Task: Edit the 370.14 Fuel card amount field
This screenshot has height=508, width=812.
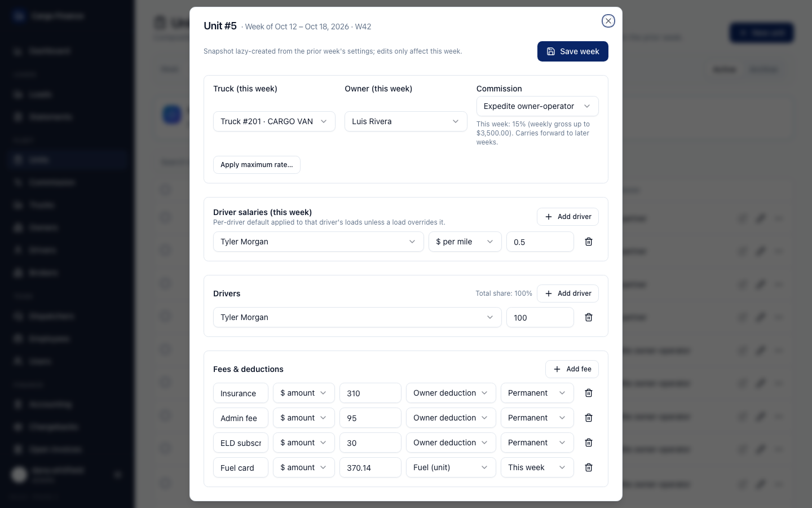Action: click(x=370, y=467)
